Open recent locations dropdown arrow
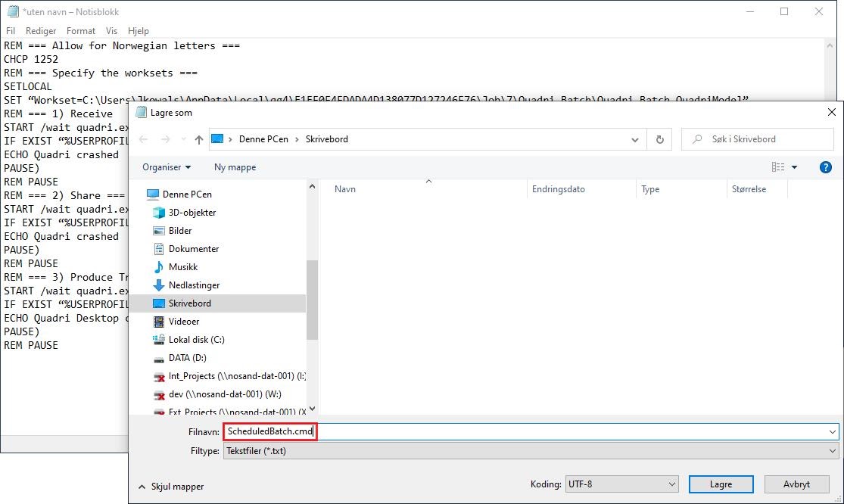This screenshot has height=504, width=844. tap(183, 139)
